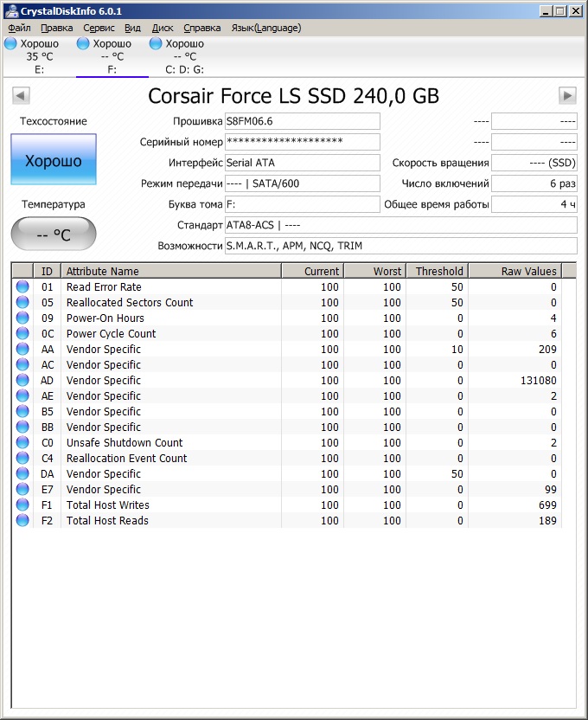Click the Серийный номер masked field
Screen dimensions: 588x720
[303, 142]
